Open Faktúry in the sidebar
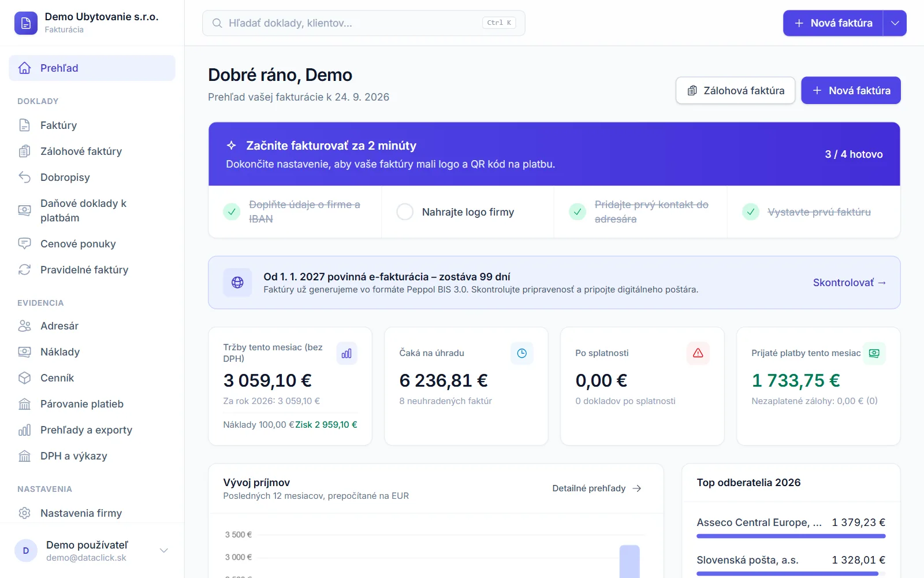This screenshot has height=578, width=924. coord(92,125)
